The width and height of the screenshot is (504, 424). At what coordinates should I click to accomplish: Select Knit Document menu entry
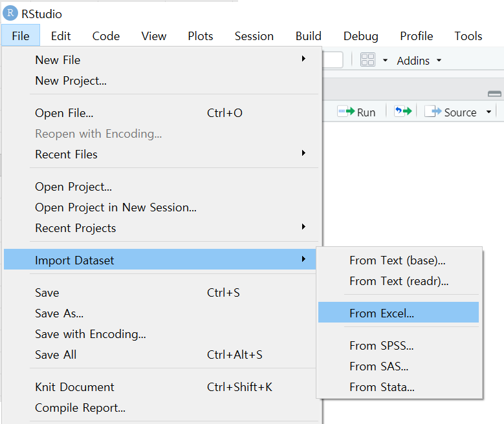click(160, 387)
